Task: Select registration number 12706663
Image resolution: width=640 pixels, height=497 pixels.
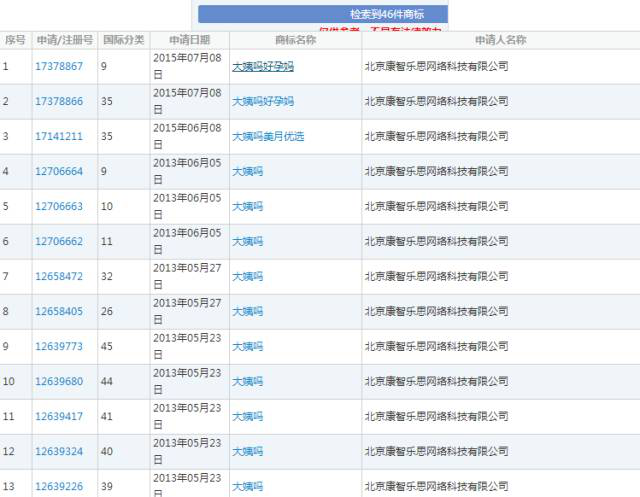Action: pos(59,206)
